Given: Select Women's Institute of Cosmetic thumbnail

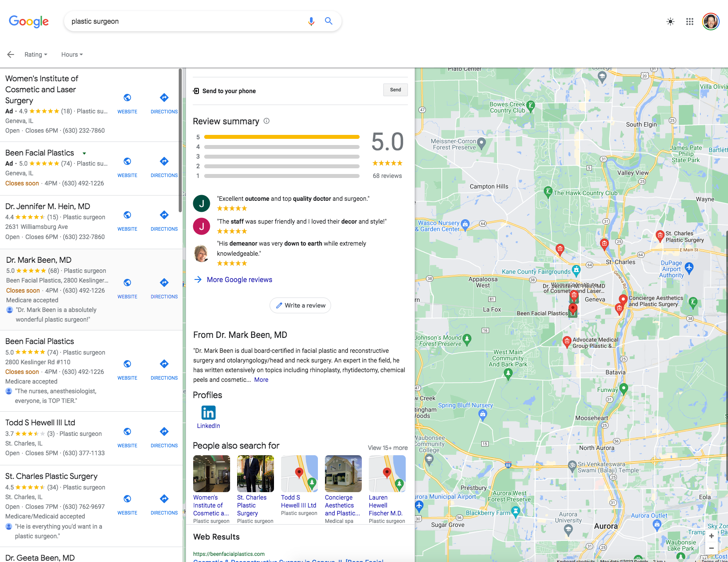Looking at the screenshot, I should [212, 474].
